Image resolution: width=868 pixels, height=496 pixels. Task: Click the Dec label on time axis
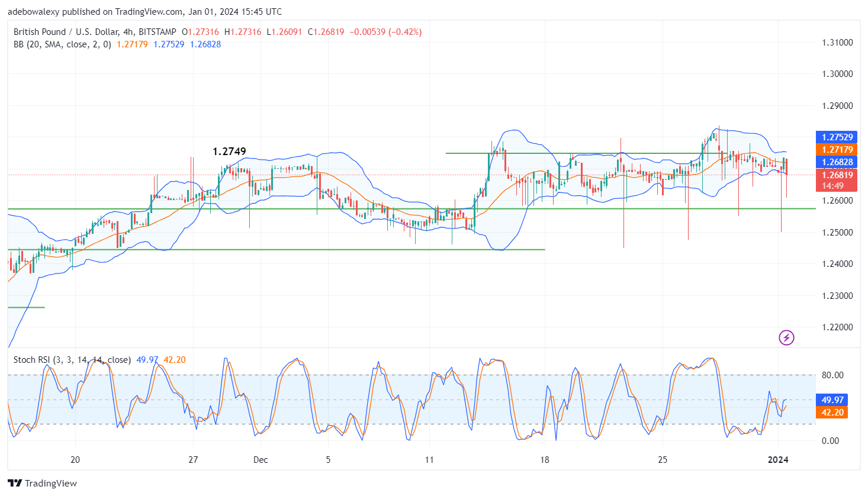pyautogui.click(x=261, y=460)
